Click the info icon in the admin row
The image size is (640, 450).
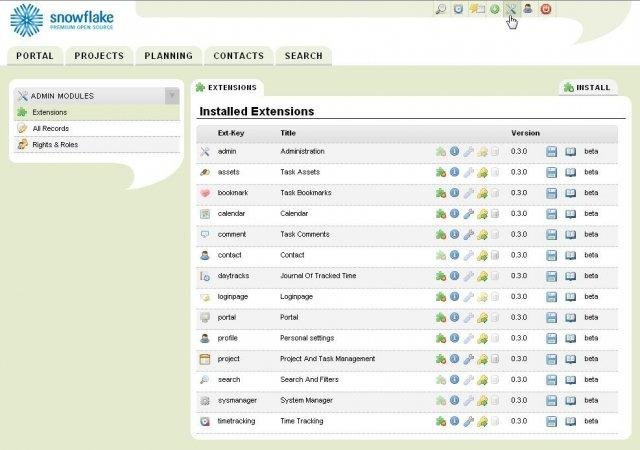click(454, 151)
